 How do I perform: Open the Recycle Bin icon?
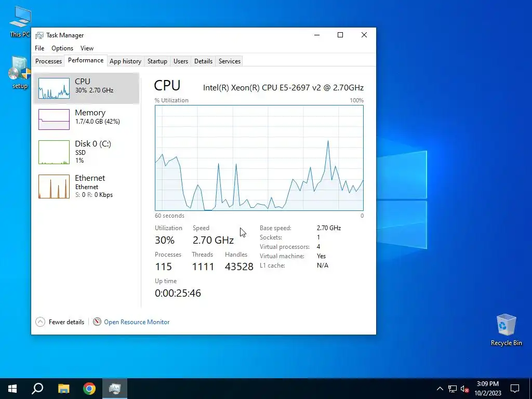click(x=506, y=330)
